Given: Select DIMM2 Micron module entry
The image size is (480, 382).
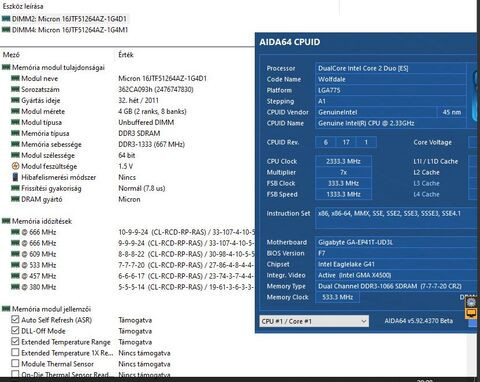Looking at the screenshot, I should (x=69, y=19).
